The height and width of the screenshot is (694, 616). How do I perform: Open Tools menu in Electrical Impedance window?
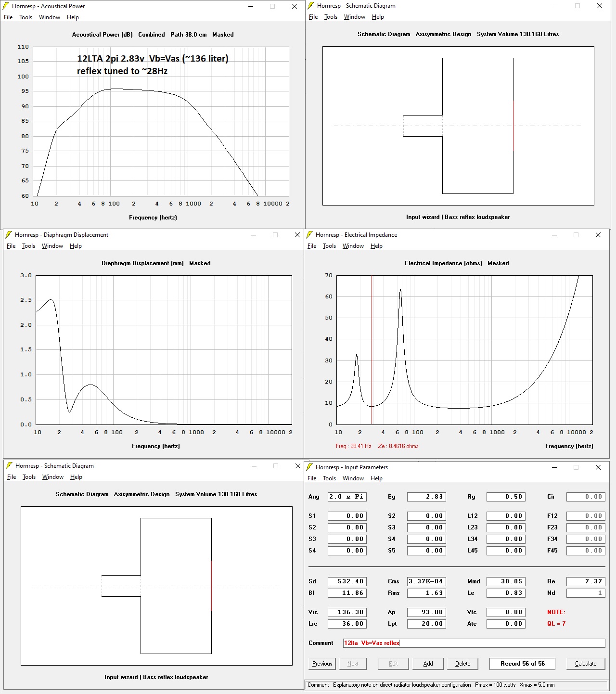click(329, 246)
